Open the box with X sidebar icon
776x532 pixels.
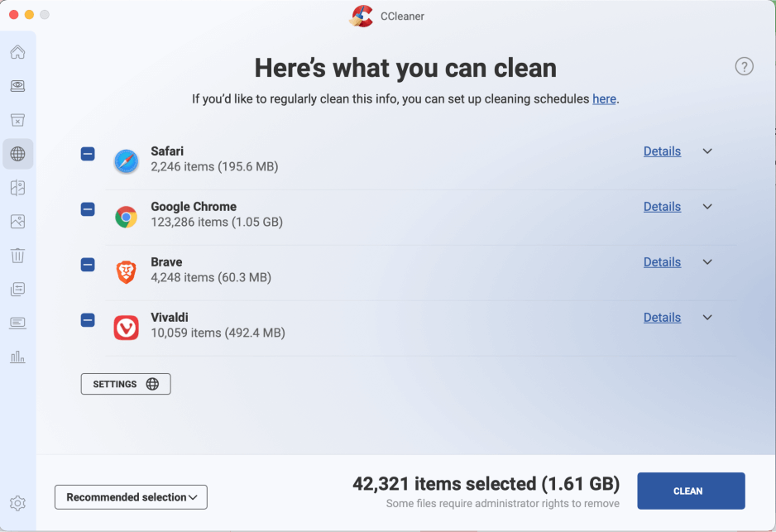click(x=18, y=120)
